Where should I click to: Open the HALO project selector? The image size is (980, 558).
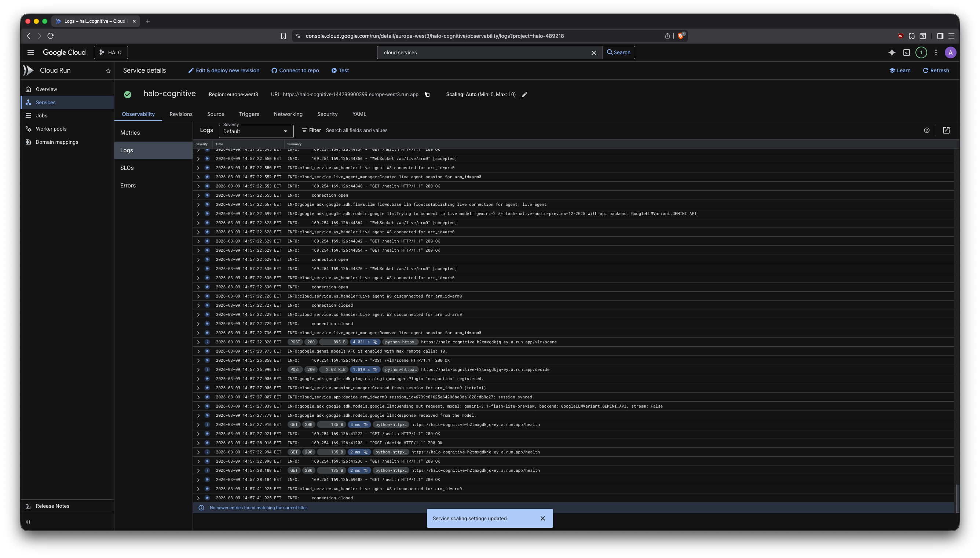coord(111,52)
